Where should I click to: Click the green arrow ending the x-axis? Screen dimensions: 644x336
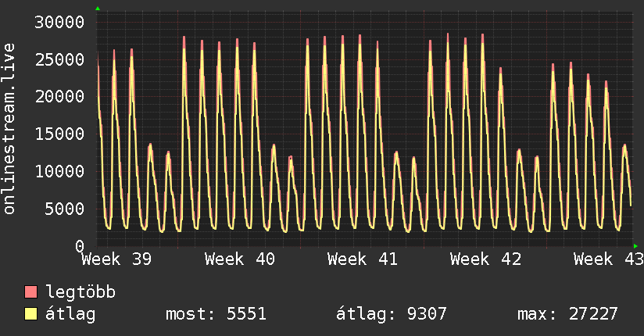tap(635, 246)
